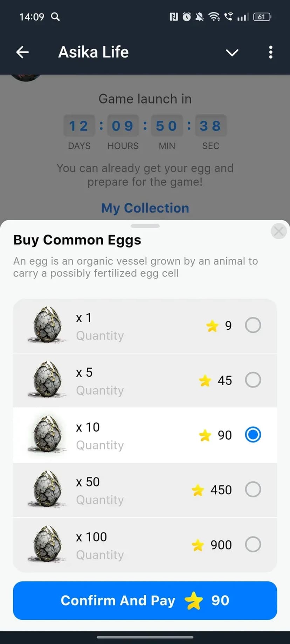290x644 pixels.
Task: Tap the star icon beside price 450
Action: coord(198,490)
